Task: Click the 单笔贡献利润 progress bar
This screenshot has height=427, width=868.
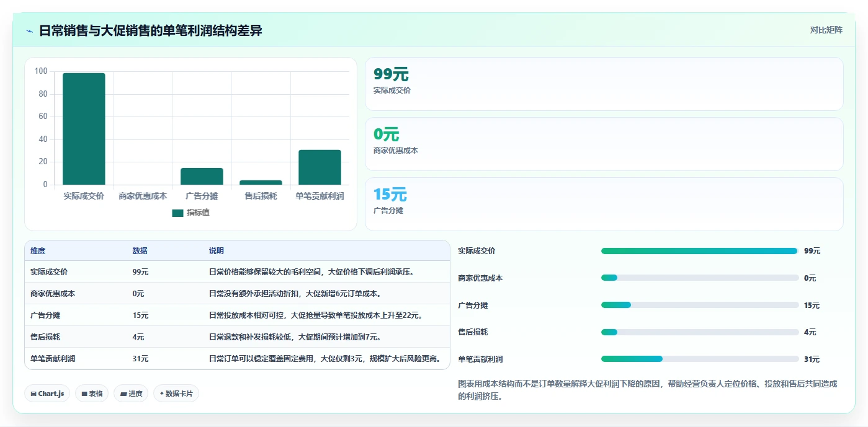Action: point(700,359)
